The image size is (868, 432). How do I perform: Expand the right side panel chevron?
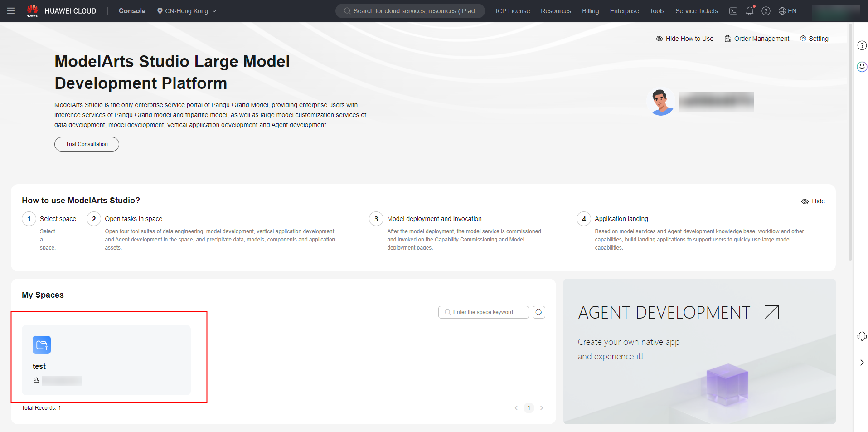coord(862,363)
